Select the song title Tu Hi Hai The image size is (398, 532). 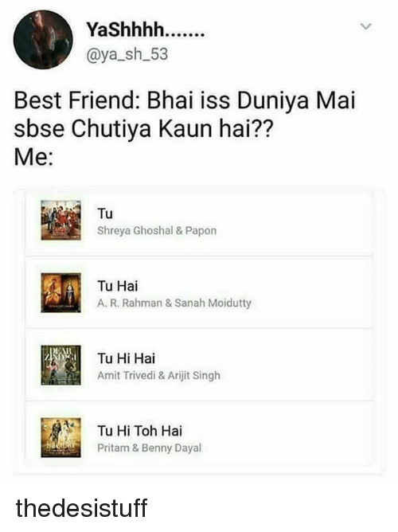126,358
